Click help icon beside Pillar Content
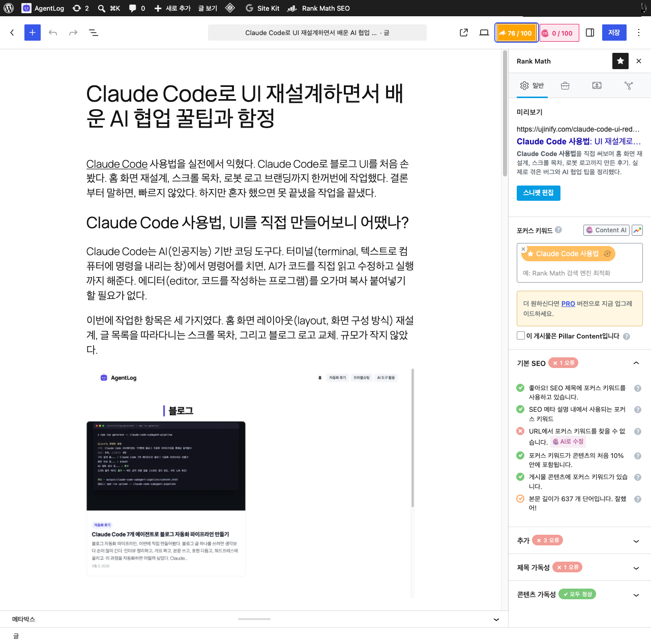Screen dimensions: 651x644 pos(627,336)
